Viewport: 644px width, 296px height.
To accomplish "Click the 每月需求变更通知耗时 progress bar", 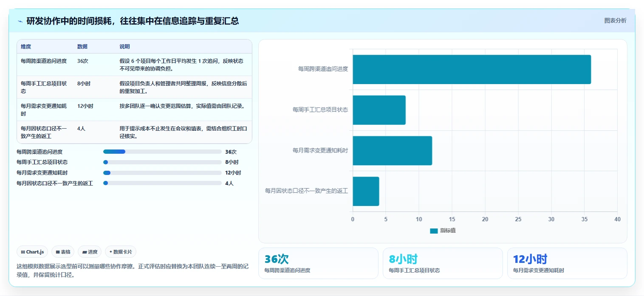I will (162, 173).
